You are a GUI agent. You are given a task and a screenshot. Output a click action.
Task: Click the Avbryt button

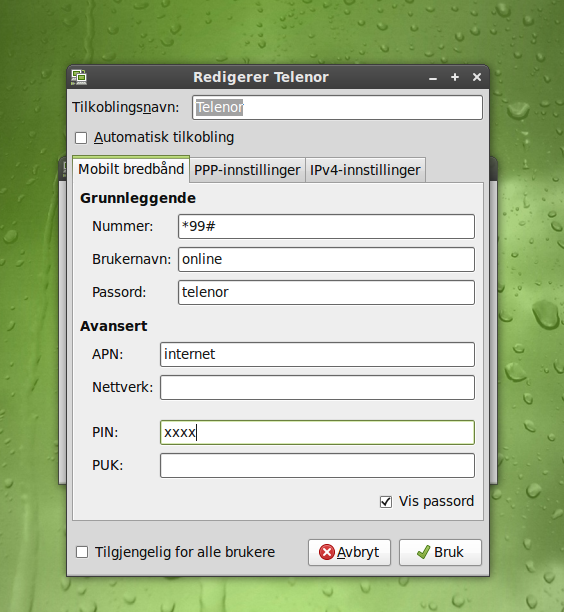[x=349, y=552]
